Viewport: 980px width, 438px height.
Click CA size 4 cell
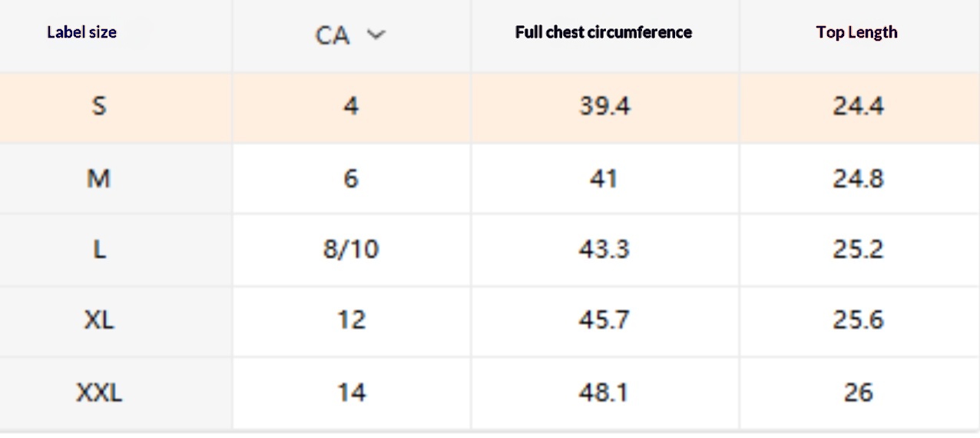pyautogui.click(x=351, y=106)
